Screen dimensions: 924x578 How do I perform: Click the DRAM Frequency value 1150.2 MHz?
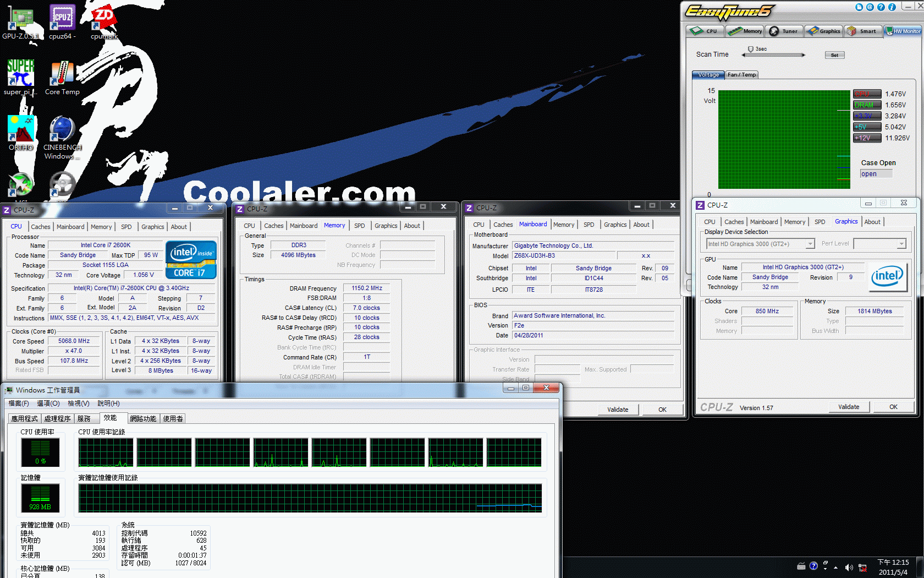click(367, 288)
